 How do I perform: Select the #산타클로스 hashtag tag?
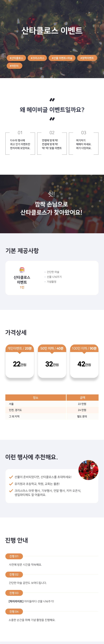click(x=16, y=58)
